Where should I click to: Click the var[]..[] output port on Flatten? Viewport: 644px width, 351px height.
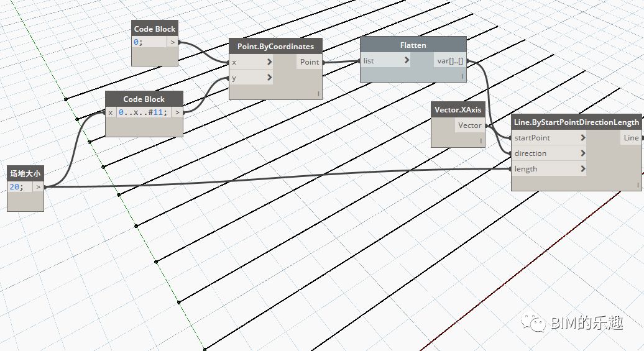point(449,61)
